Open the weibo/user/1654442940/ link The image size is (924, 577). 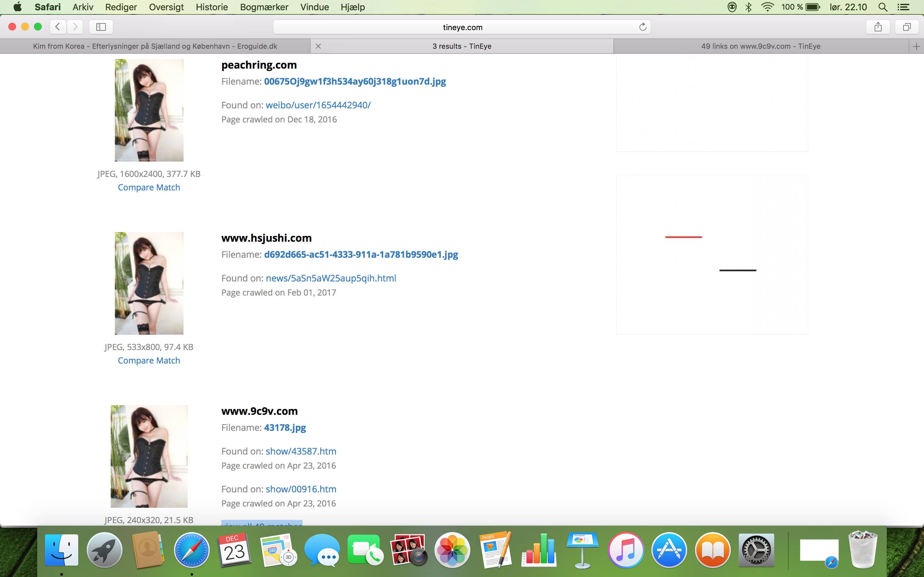click(318, 105)
